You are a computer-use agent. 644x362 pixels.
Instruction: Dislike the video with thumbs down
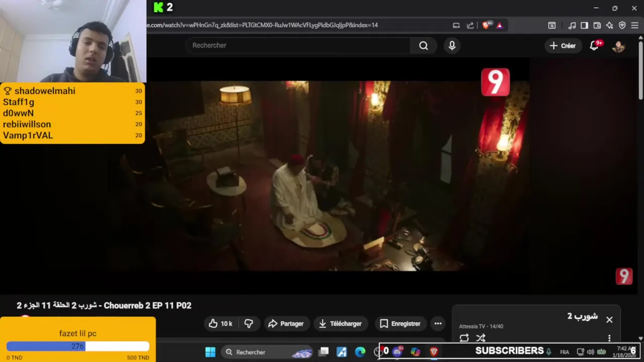249,323
